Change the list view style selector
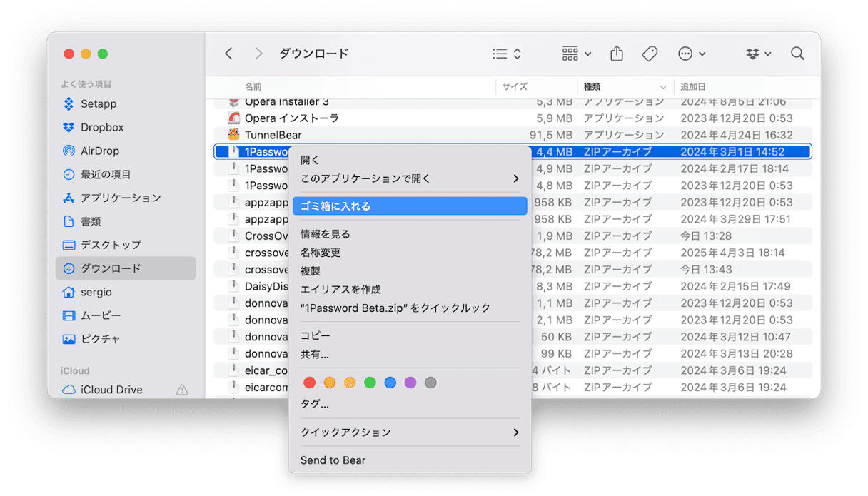This screenshot has height=496, width=868. pos(507,54)
